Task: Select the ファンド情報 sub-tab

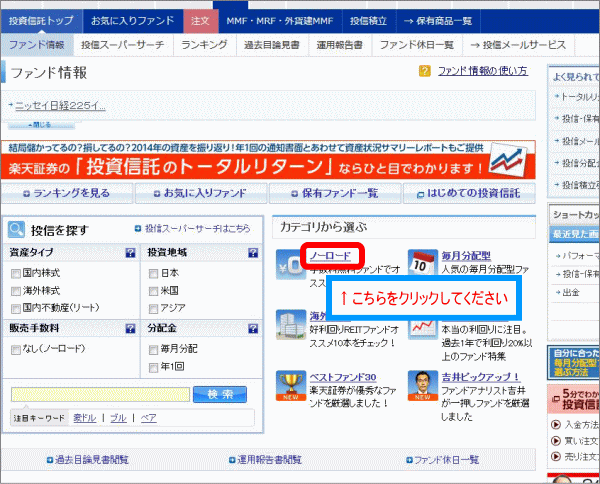Action: point(37,45)
